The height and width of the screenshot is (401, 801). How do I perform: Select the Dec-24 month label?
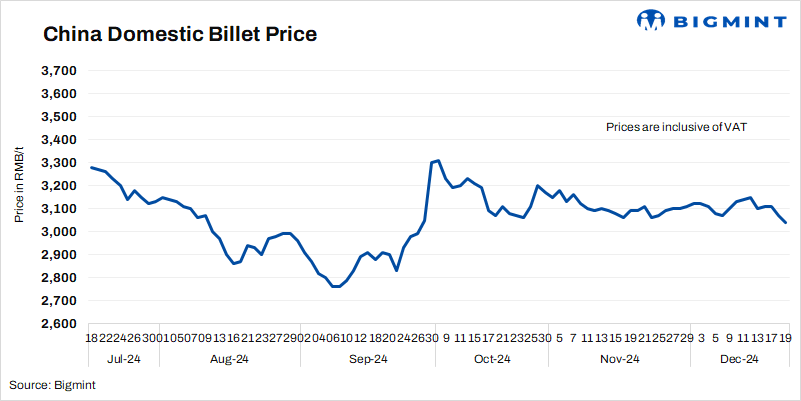(x=739, y=359)
